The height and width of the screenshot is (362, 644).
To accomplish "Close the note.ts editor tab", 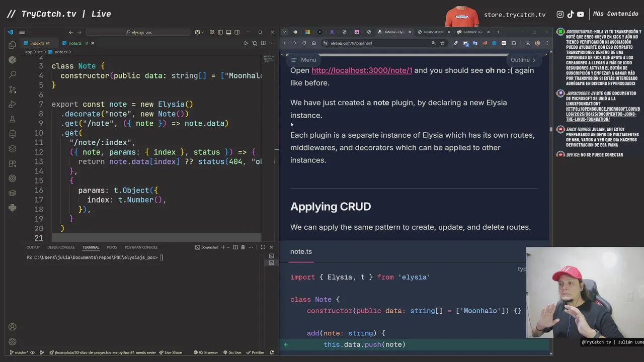I will click(x=93, y=43).
